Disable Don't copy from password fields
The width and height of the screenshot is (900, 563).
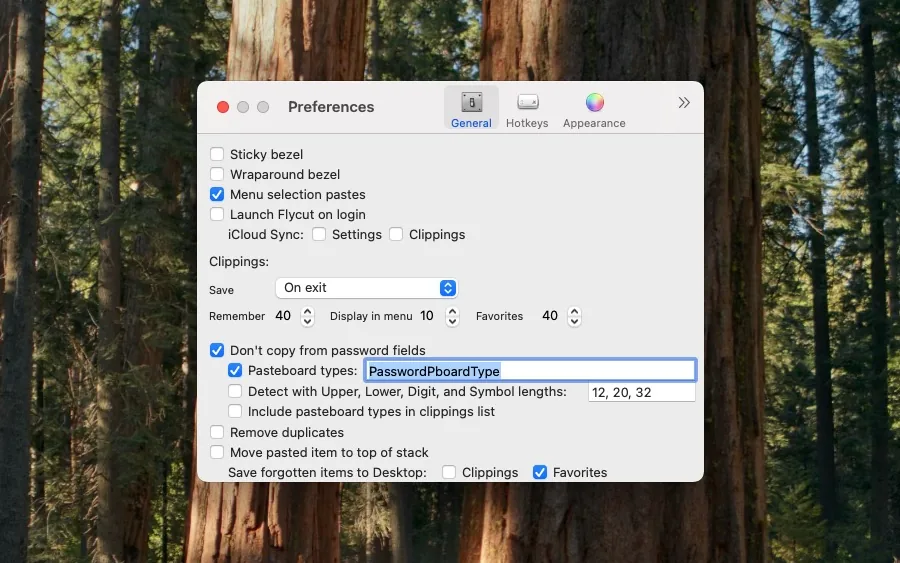pyautogui.click(x=217, y=350)
